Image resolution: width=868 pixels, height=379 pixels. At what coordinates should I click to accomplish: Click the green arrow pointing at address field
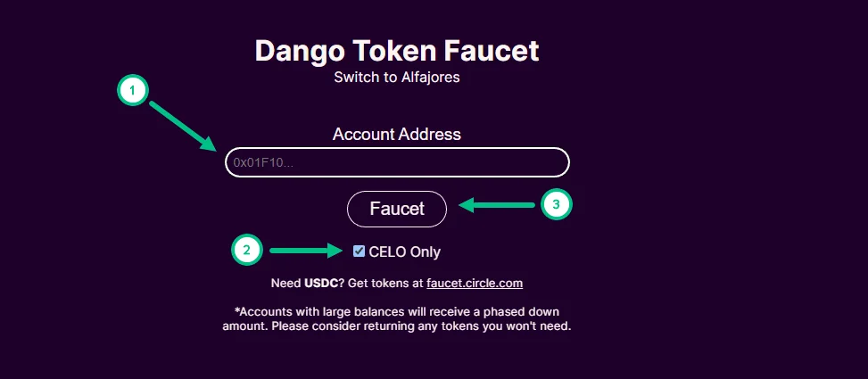click(183, 126)
